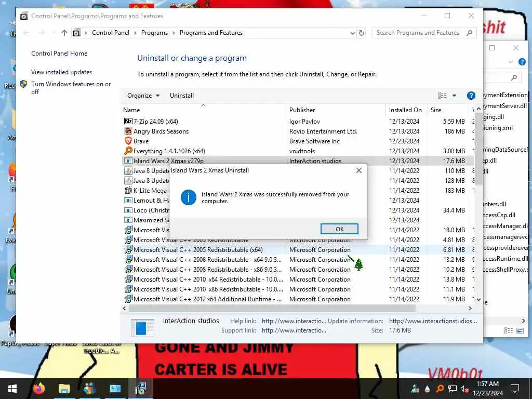Viewport: 532px width, 399px height.
Task: Click the change view icon
Action: [x=442, y=96]
